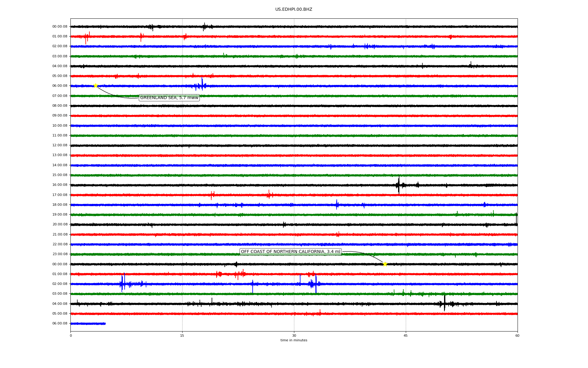The width and height of the screenshot is (588, 368).
Task: Click the Greenland Sea event star marker
Action: click(x=95, y=86)
